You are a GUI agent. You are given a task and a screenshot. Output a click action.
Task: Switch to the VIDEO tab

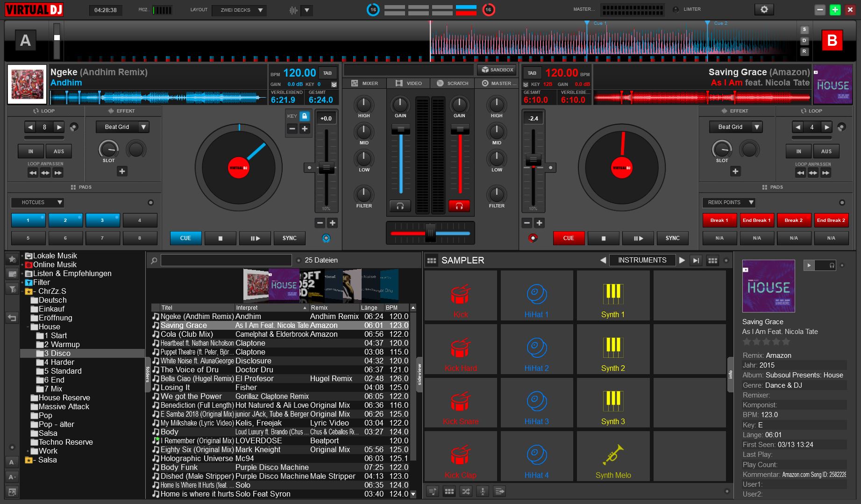[409, 83]
